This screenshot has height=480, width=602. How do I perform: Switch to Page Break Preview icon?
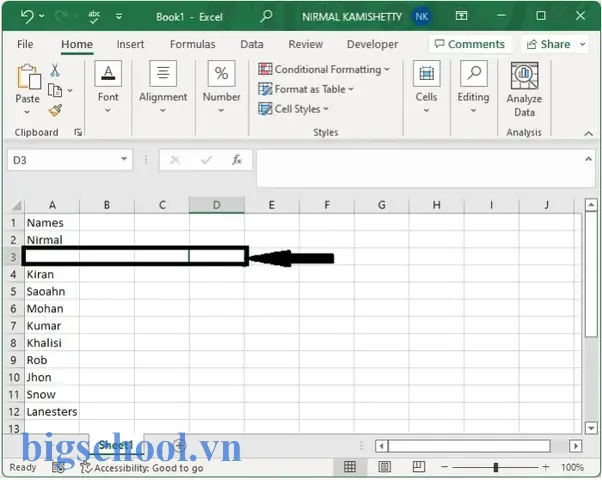(x=418, y=467)
